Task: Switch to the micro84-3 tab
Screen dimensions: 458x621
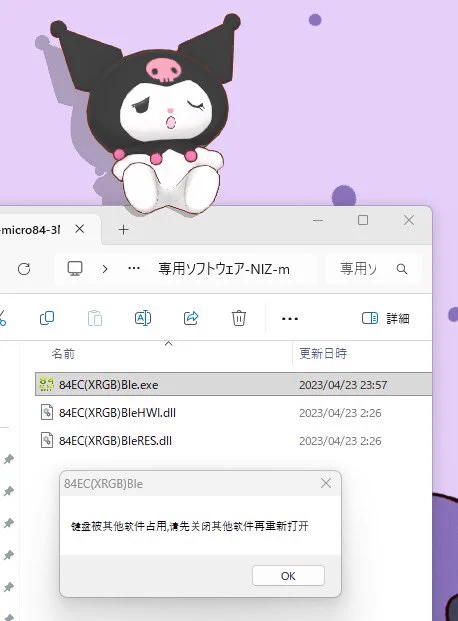Action: (x=30, y=229)
